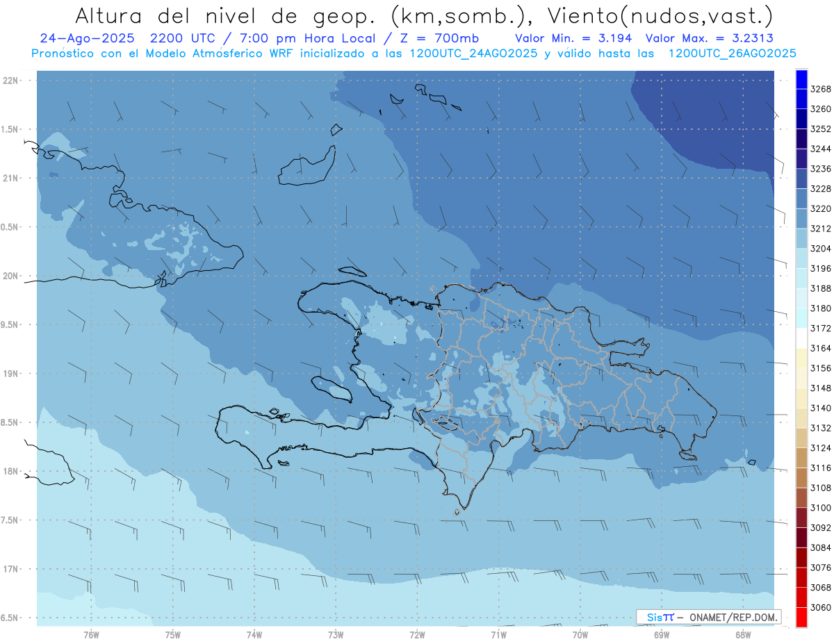Pick the legend color band between 3260 and 3268
Image resolution: width=834 pixels, height=644 pixels.
point(801,99)
